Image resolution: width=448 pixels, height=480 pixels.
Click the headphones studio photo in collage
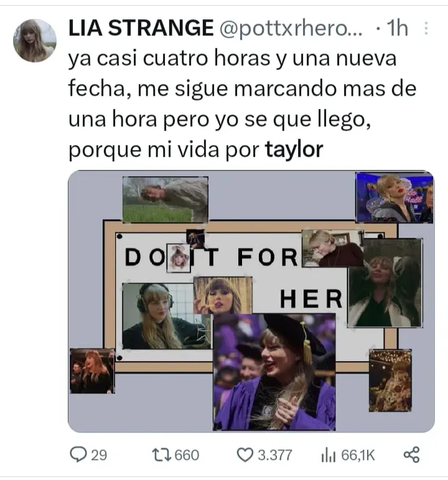click(x=167, y=316)
